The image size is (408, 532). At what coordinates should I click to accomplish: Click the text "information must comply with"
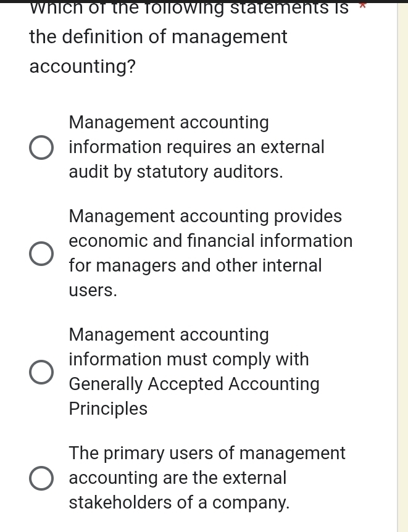(x=189, y=359)
